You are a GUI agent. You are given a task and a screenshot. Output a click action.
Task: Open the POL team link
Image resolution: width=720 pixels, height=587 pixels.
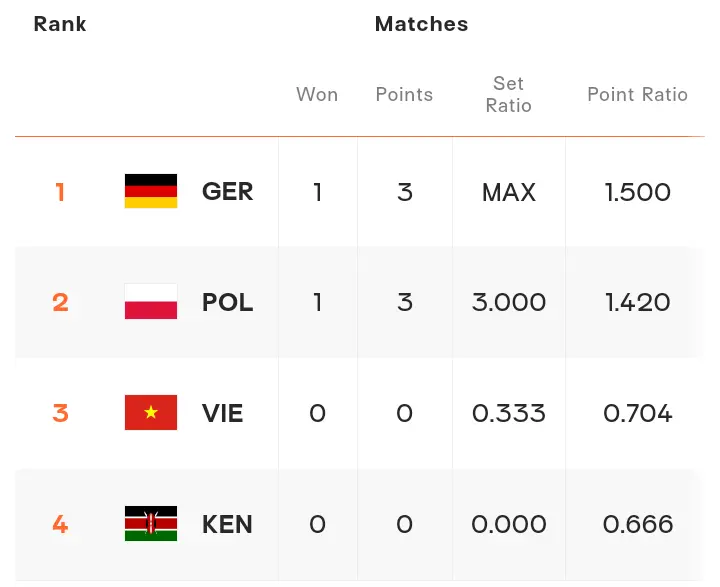tap(227, 302)
